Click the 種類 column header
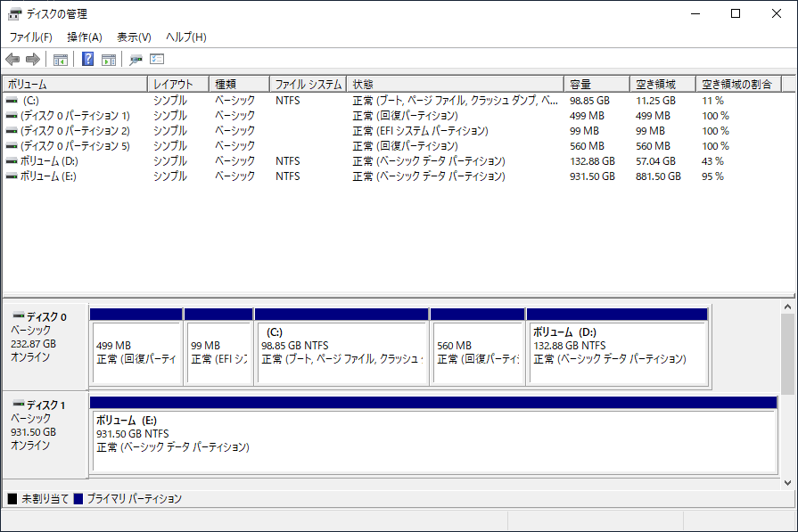Image resolution: width=798 pixels, height=532 pixels. (x=239, y=84)
